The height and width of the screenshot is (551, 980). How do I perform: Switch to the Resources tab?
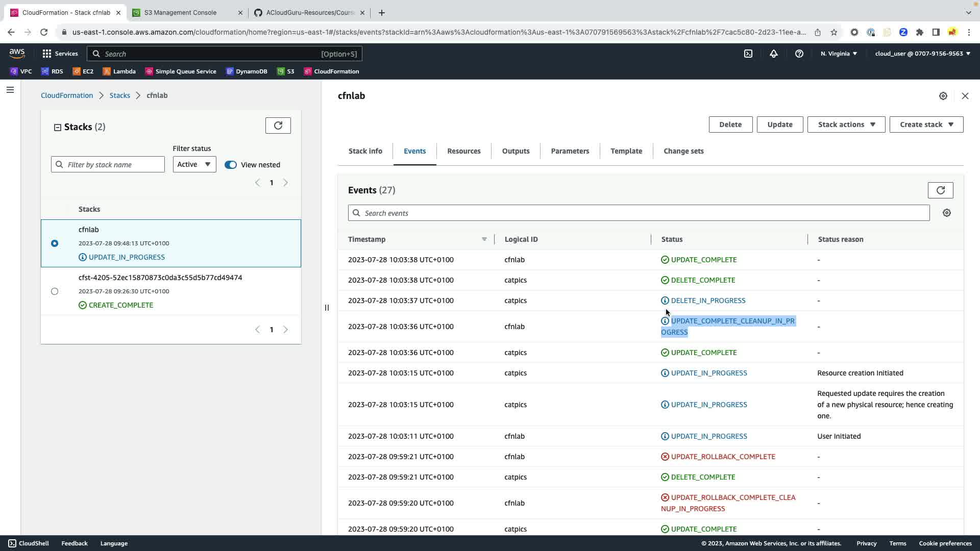(463, 151)
